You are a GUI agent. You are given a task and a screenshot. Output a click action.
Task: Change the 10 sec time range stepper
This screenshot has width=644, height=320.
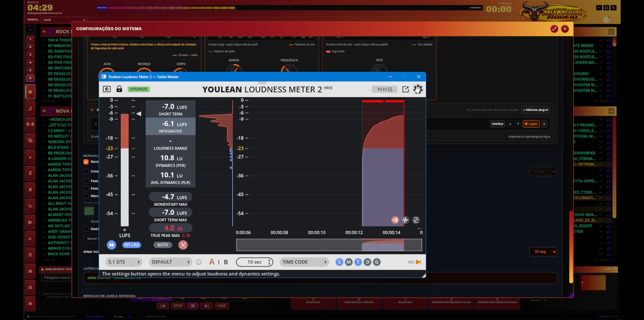click(255, 262)
